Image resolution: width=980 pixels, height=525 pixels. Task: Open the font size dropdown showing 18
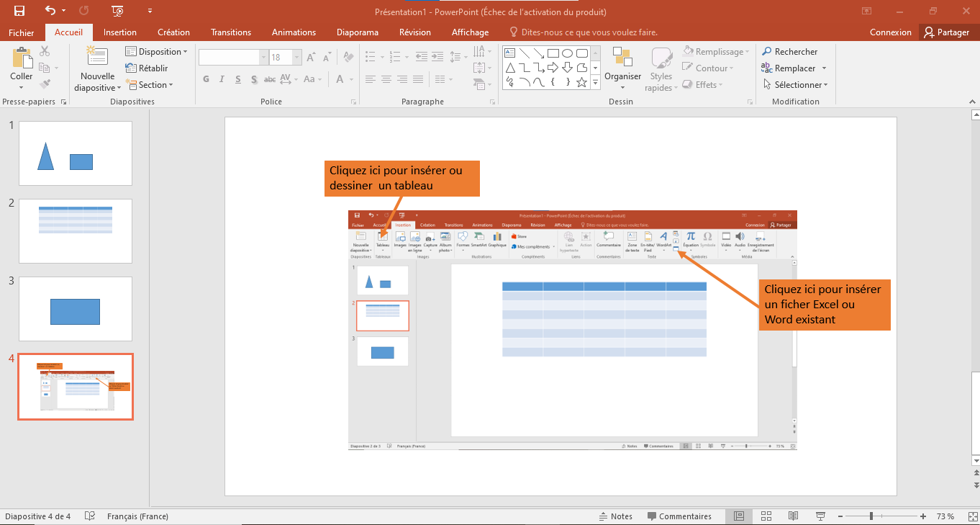coord(297,58)
